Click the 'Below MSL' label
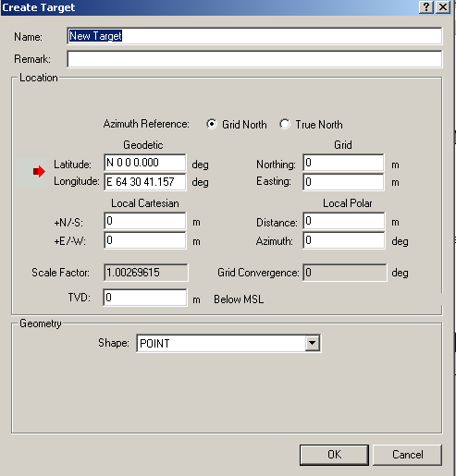Image resolution: width=456 pixels, height=476 pixels. tap(239, 299)
